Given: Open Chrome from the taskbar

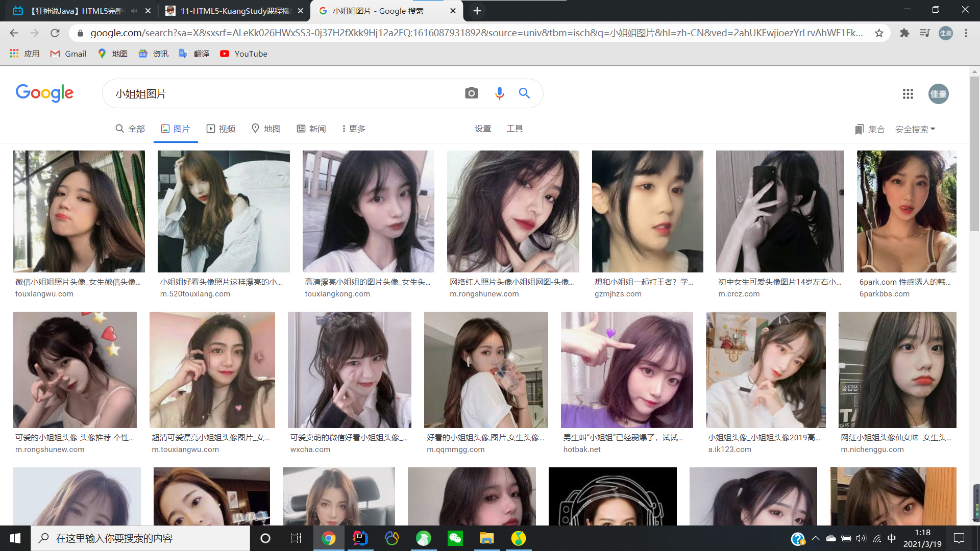Looking at the screenshot, I should [x=329, y=538].
